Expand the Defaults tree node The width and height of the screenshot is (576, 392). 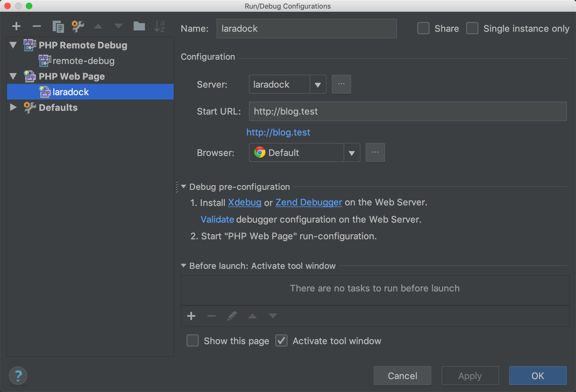tap(13, 108)
